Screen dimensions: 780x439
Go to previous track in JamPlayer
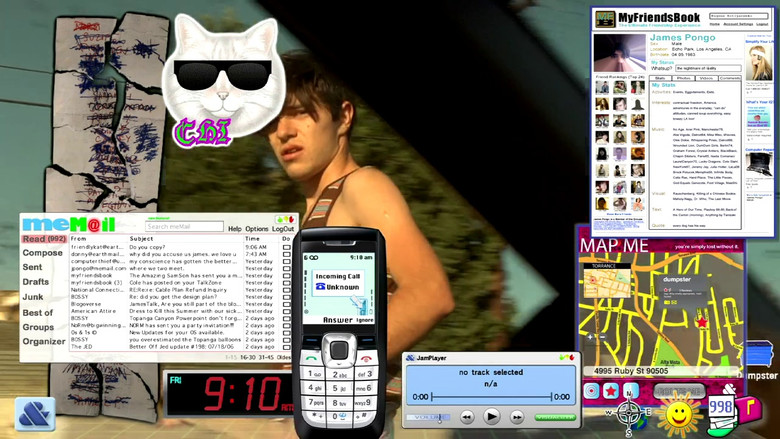click(x=466, y=416)
